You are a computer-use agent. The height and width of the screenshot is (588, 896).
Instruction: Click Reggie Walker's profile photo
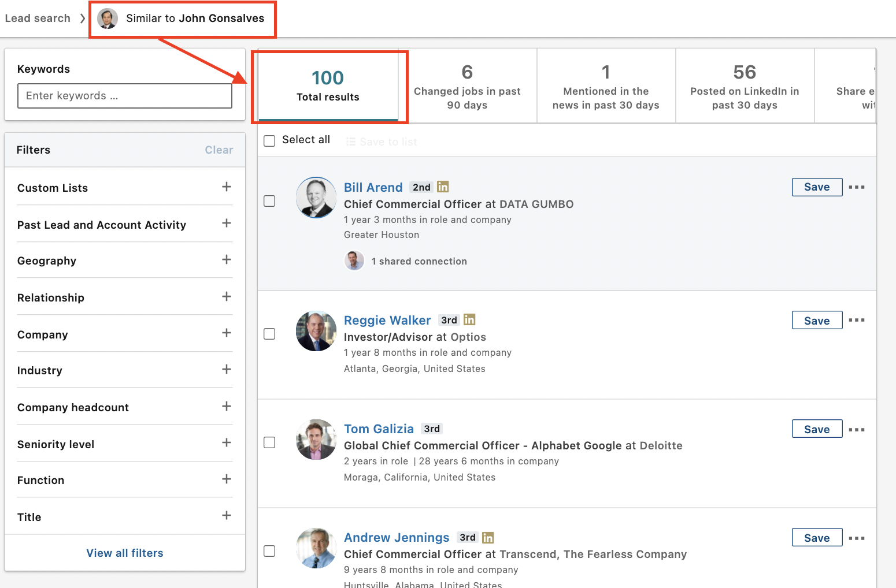(x=316, y=331)
